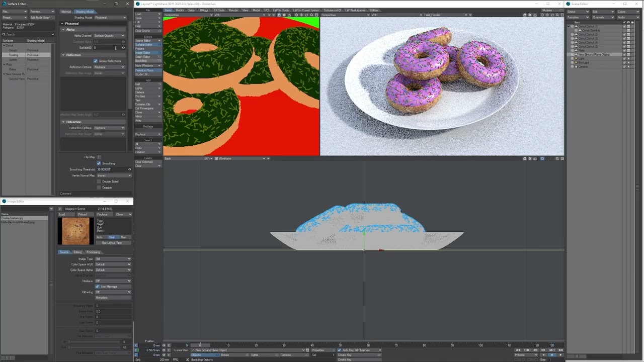Image resolution: width=644 pixels, height=362 pixels.
Task: Click the Parent in Place button
Action: tap(148, 70)
